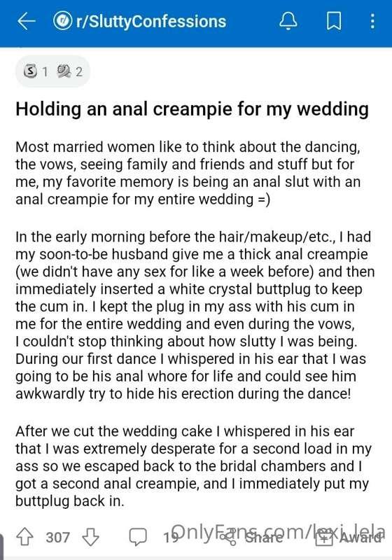Tap the Share label button
The image size is (392, 560).
263,538
